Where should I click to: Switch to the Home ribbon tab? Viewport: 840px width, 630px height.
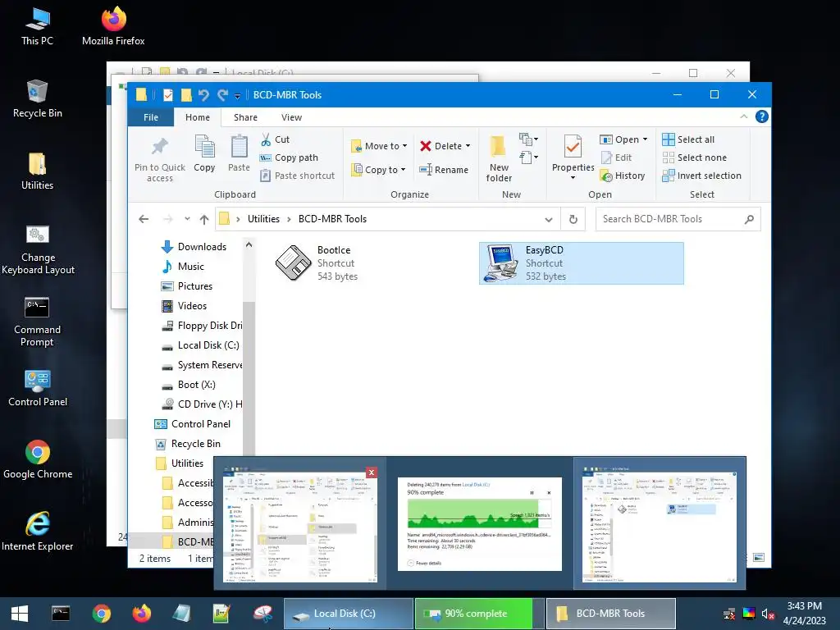click(198, 117)
